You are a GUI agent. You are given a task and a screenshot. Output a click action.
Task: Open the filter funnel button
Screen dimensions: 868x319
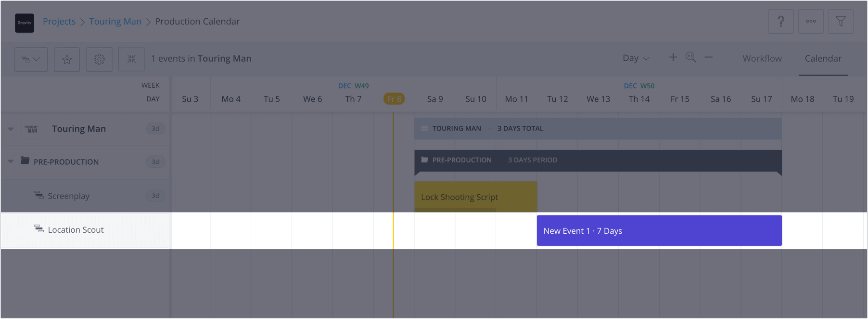coord(841,21)
